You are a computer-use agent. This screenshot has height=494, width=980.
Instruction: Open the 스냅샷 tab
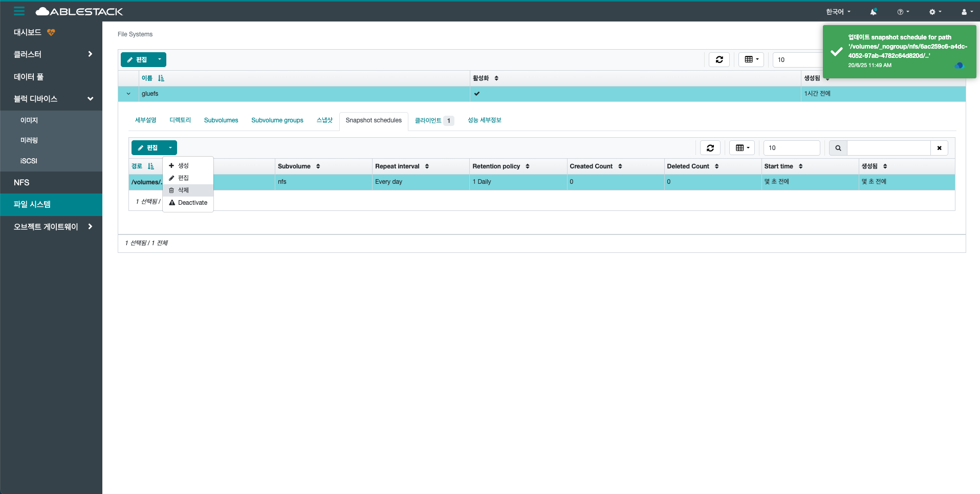click(x=324, y=120)
